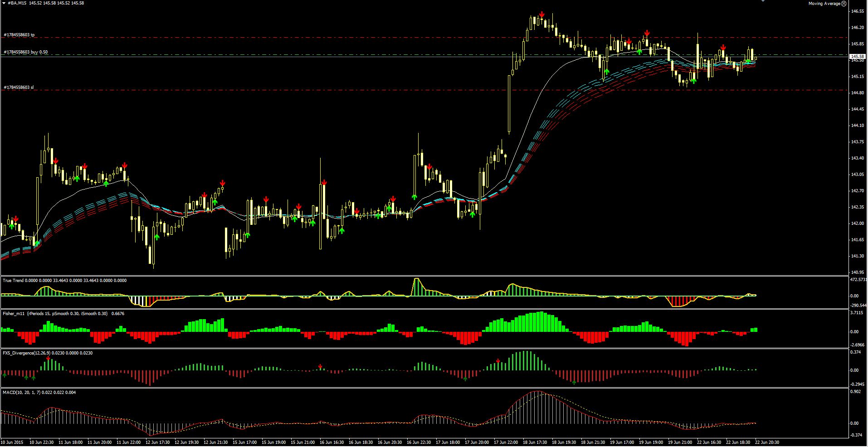Select the #1784558603 buy 0.50 order label
This screenshot has width=868, height=447.
25,52
